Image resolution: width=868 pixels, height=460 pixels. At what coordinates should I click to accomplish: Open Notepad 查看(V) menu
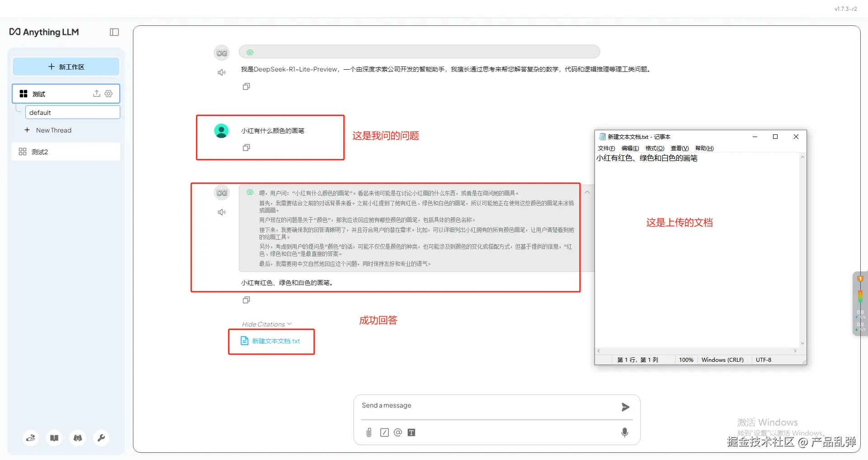pyautogui.click(x=679, y=148)
